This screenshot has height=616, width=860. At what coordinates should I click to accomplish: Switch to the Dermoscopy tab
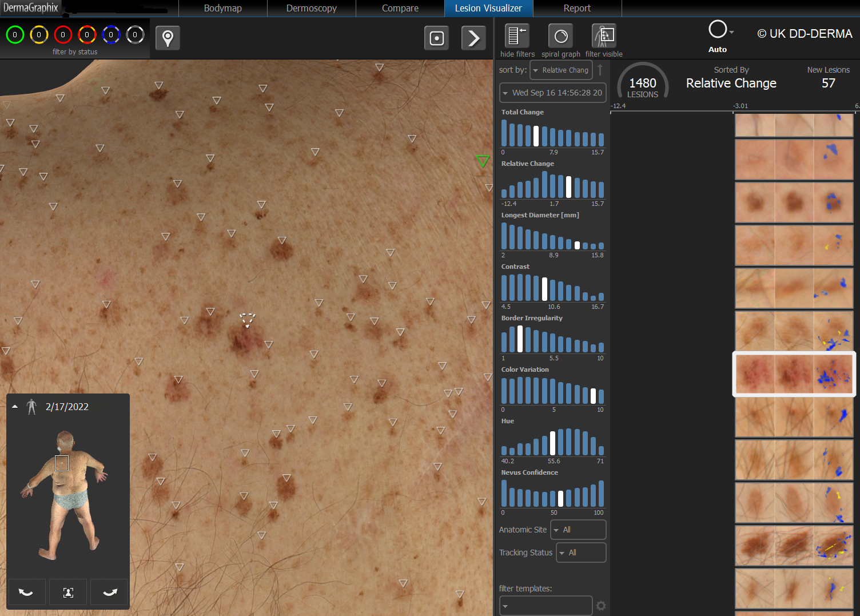coord(312,9)
